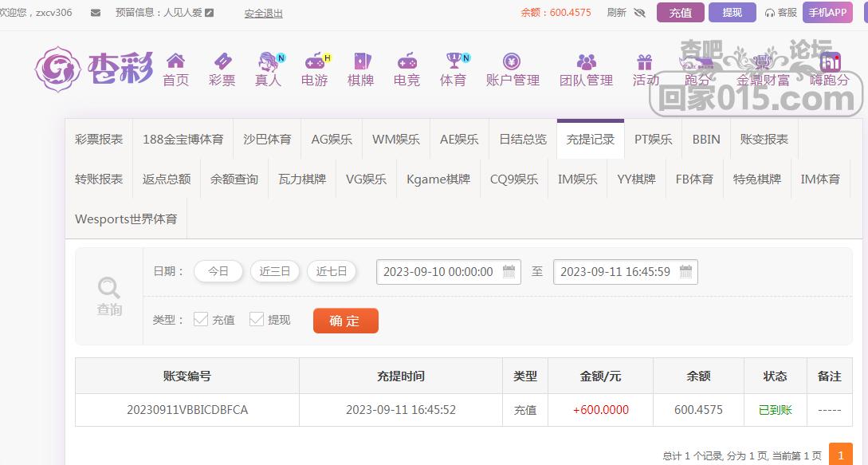Viewport: 868px width, 465px height.
Task: Select the 余额查询 tab
Action: 234,179
